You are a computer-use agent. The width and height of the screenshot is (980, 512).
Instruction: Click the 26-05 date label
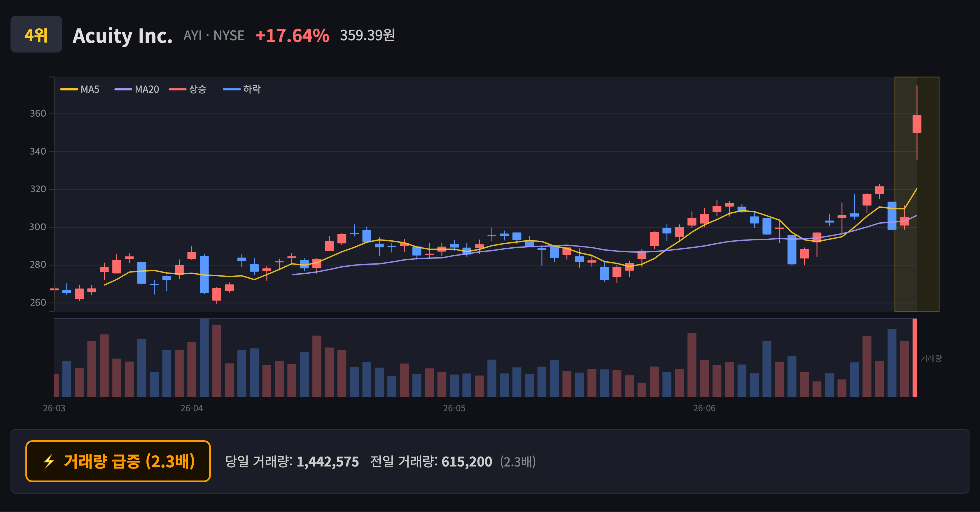(454, 408)
